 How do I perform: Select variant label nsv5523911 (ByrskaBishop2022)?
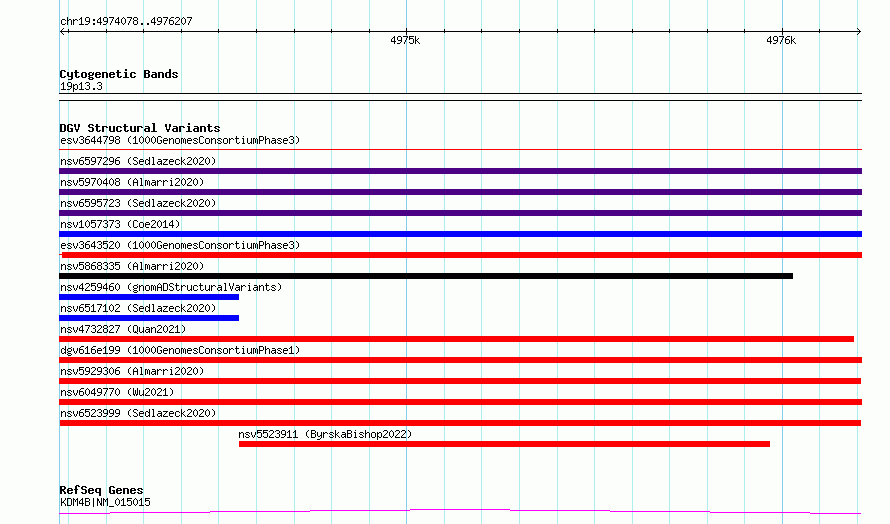(x=325, y=434)
